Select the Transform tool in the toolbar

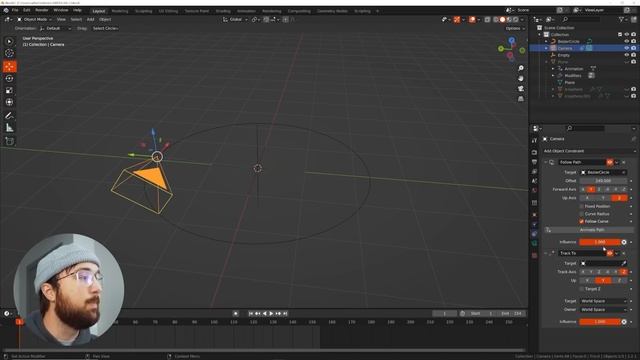pyautogui.click(x=9, y=102)
